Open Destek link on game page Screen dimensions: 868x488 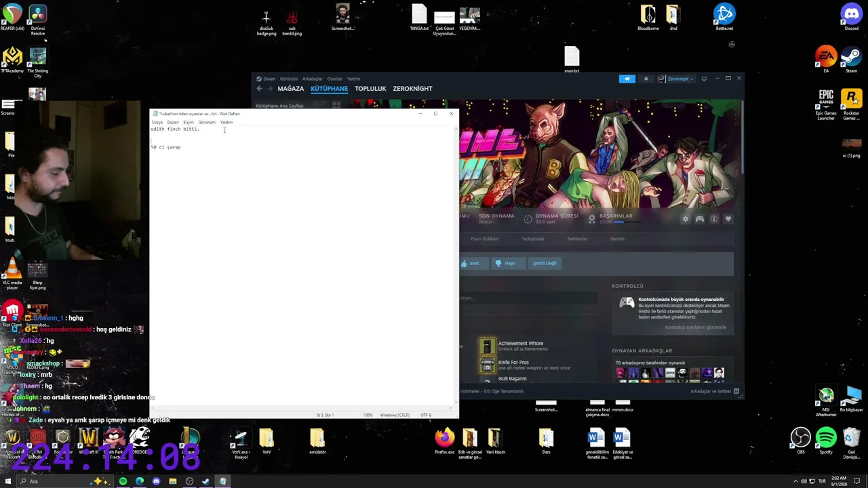tap(617, 239)
